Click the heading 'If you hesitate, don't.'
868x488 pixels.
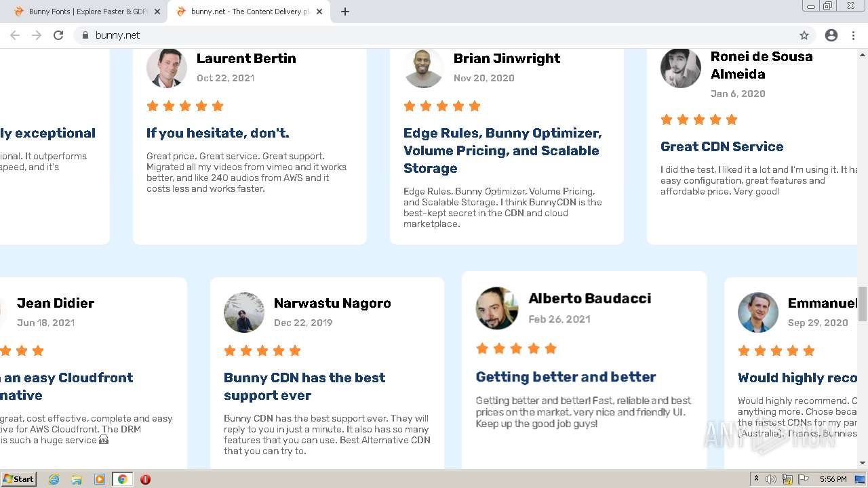(x=218, y=133)
